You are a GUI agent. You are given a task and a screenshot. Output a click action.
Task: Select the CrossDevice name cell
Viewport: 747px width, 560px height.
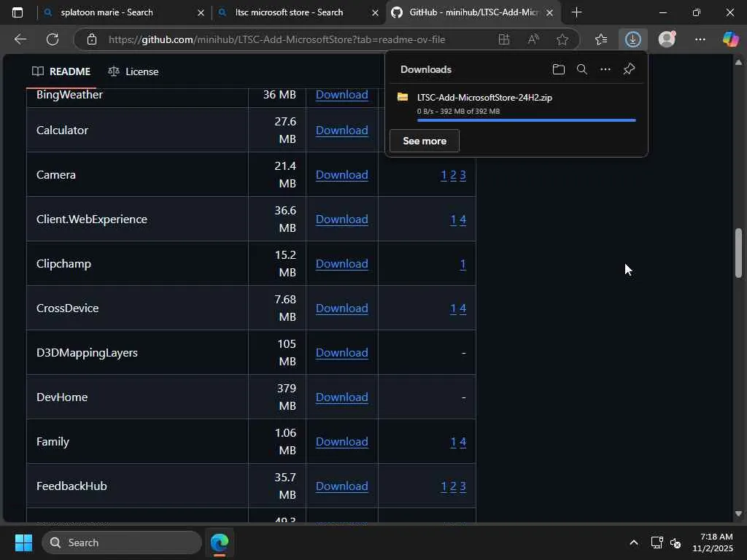(137, 308)
